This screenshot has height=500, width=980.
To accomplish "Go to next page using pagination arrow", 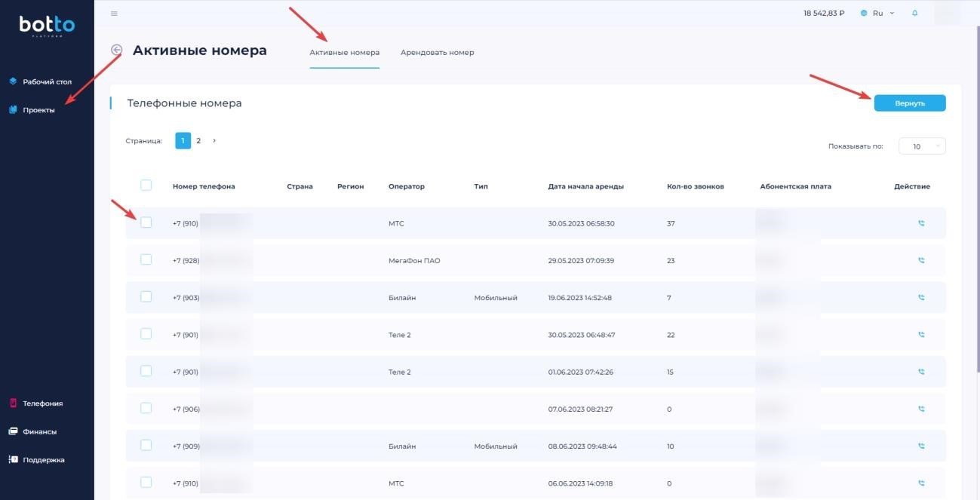I will click(x=214, y=140).
